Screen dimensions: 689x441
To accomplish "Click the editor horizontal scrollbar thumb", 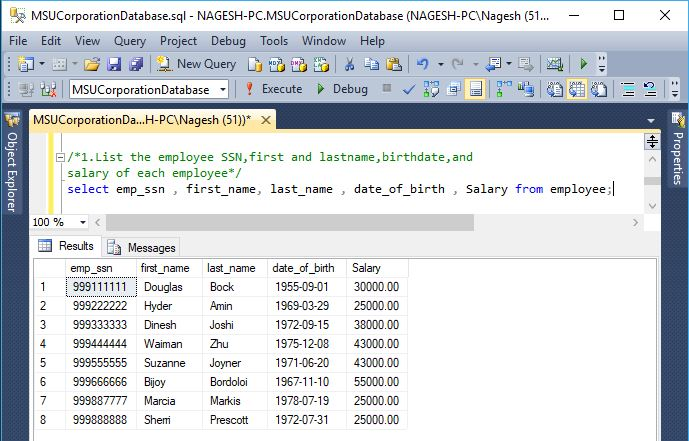I will coord(290,222).
